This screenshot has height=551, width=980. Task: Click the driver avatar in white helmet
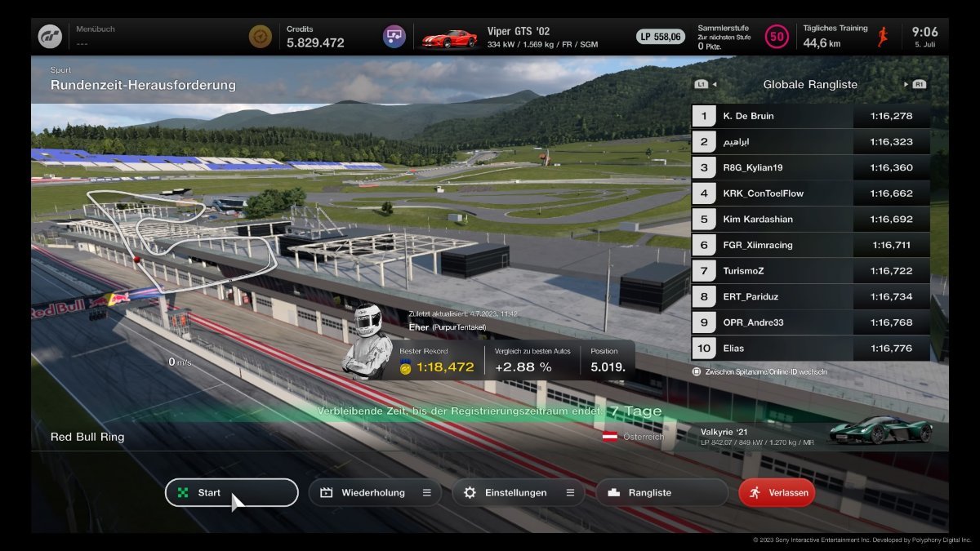tap(367, 342)
